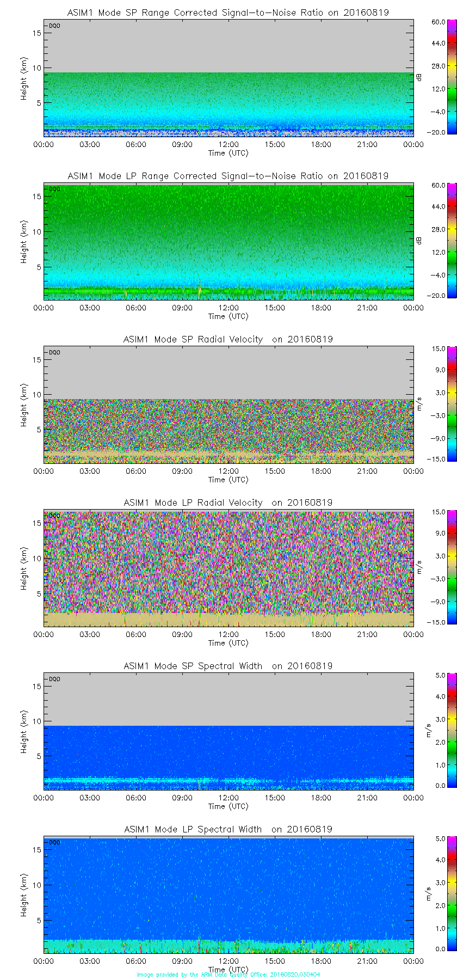Screen dimensions: 457x980
Task: Click the Mode SP Signal-to-Noise Ratio plot title
Action: [x=228, y=13]
